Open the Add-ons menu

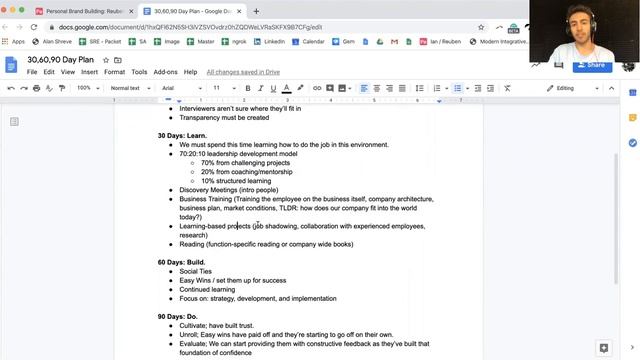point(165,72)
